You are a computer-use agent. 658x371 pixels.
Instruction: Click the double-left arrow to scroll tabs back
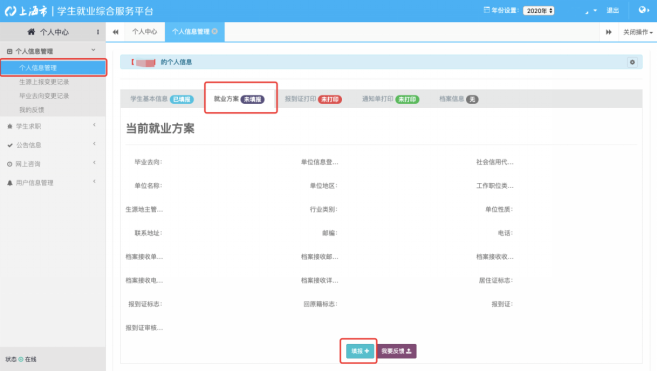click(x=115, y=32)
